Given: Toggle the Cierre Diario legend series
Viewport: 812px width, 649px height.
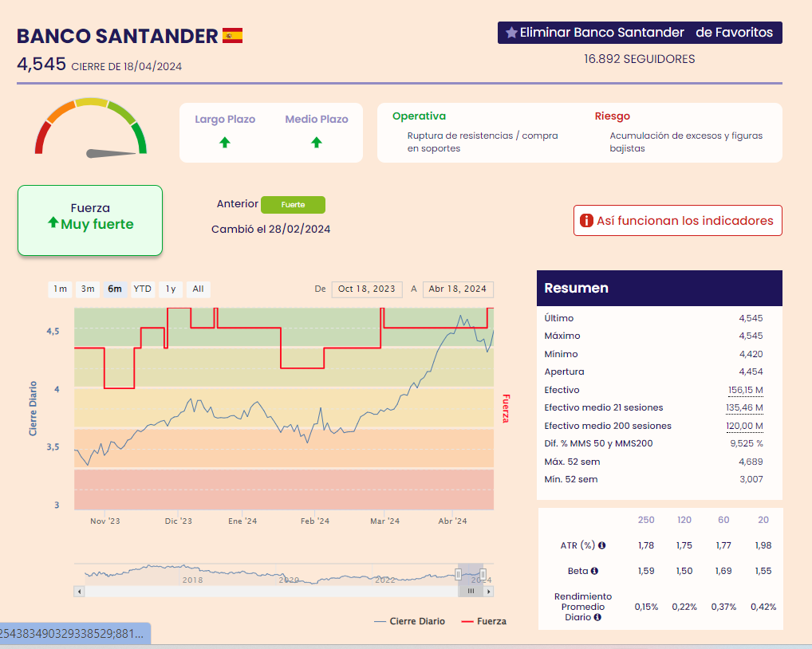Looking at the screenshot, I should 409,621.
